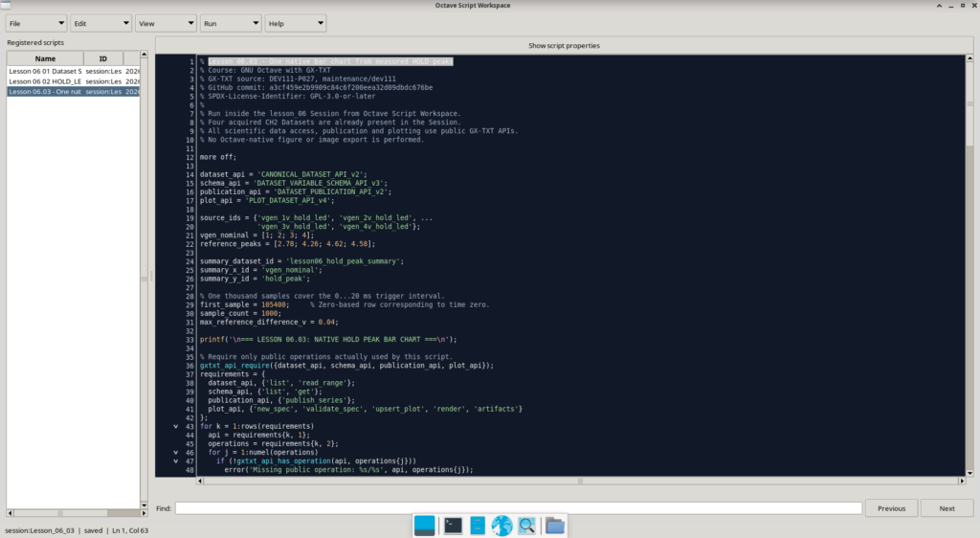The image size is (980, 538).
Task: Click scripts list scroll up arrow
Action: (144, 55)
